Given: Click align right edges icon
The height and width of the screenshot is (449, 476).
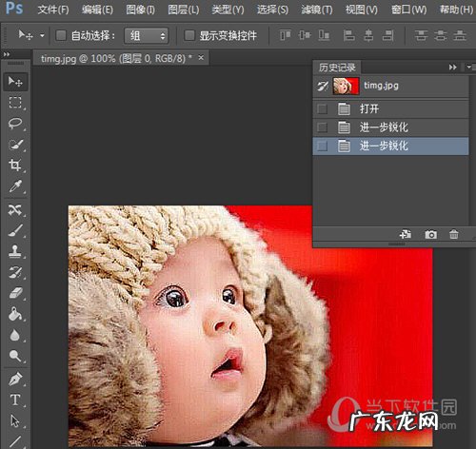Looking at the screenshot, I should pos(387,35).
